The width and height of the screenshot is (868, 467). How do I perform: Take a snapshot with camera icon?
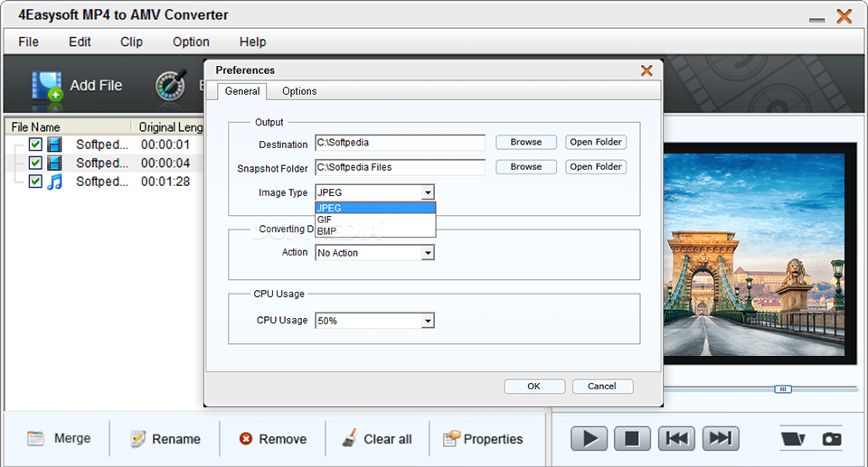(832, 439)
